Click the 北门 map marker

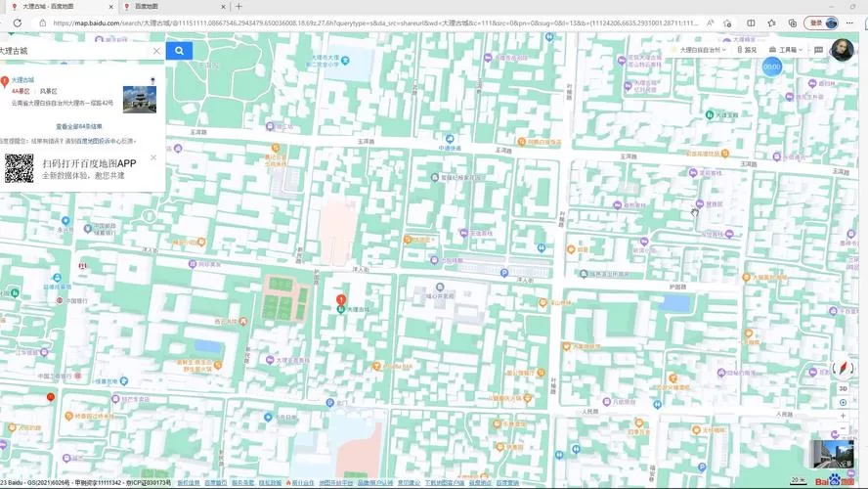pos(330,403)
